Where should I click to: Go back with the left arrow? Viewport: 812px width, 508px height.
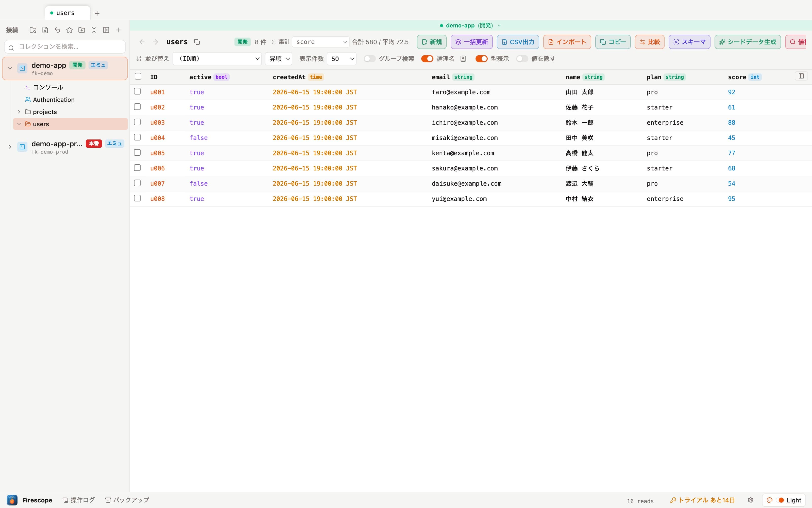142,42
